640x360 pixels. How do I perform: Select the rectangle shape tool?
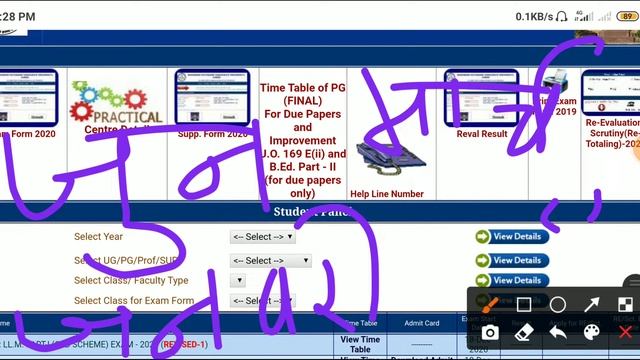(x=524, y=304)
